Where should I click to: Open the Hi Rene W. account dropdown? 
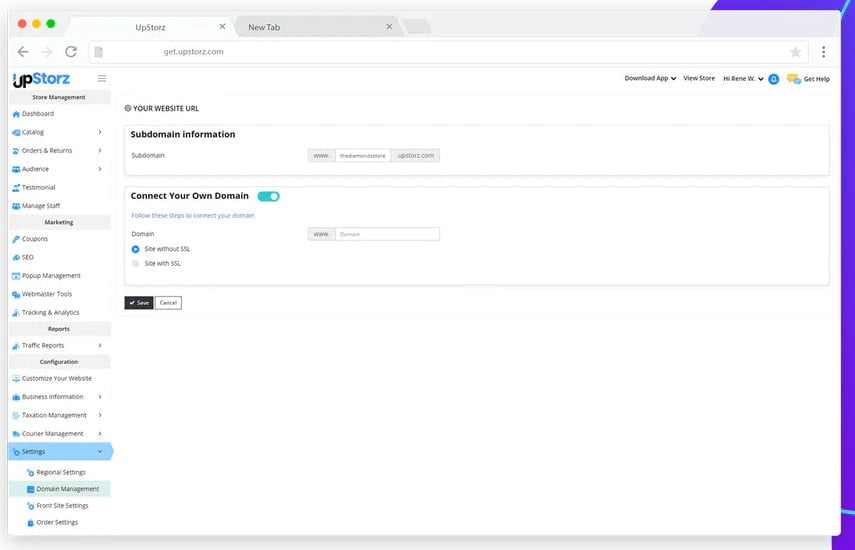[743, 79]
